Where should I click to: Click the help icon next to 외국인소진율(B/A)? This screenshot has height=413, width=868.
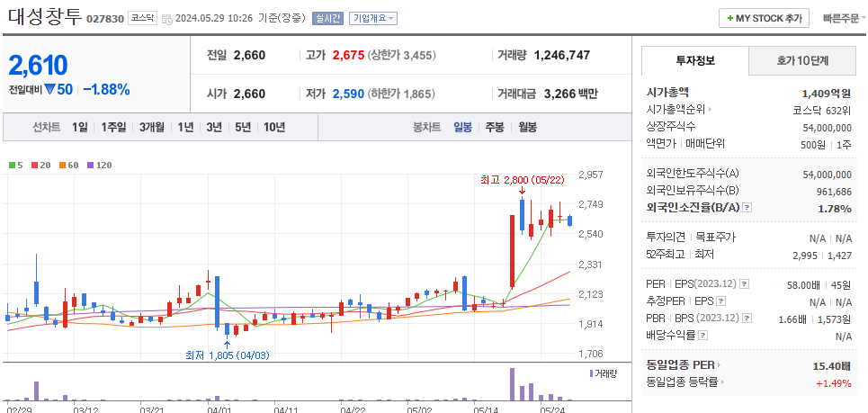pos(747,208)
